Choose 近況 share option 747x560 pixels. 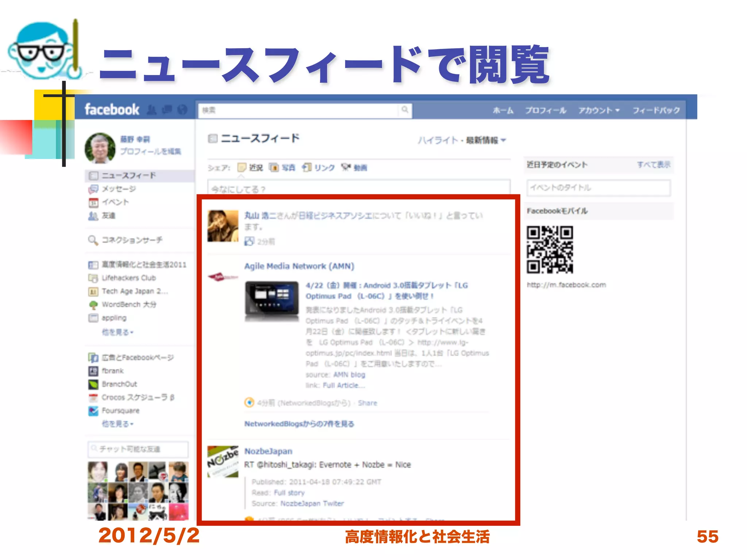pos(250,168)
